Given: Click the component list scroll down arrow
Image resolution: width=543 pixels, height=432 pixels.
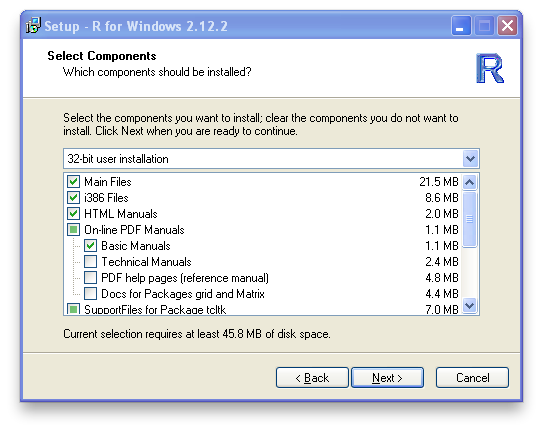Looking at the screenshot, I should [470, 306].
